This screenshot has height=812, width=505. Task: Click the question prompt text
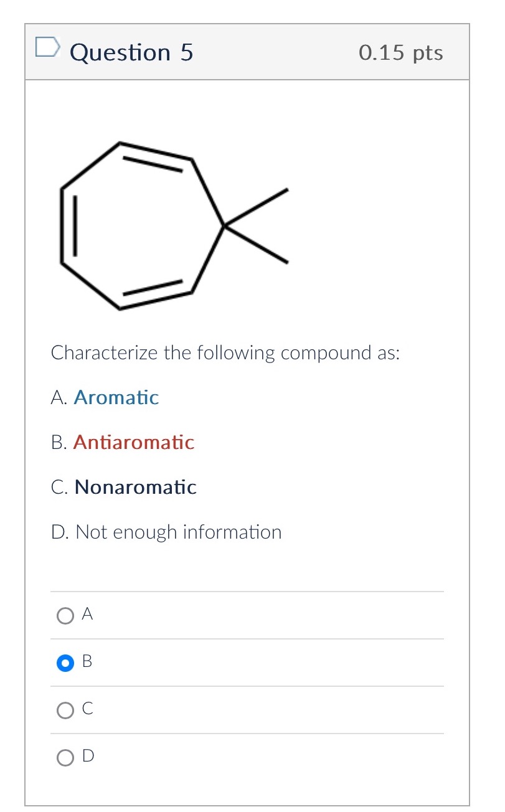tap(226, 352)
